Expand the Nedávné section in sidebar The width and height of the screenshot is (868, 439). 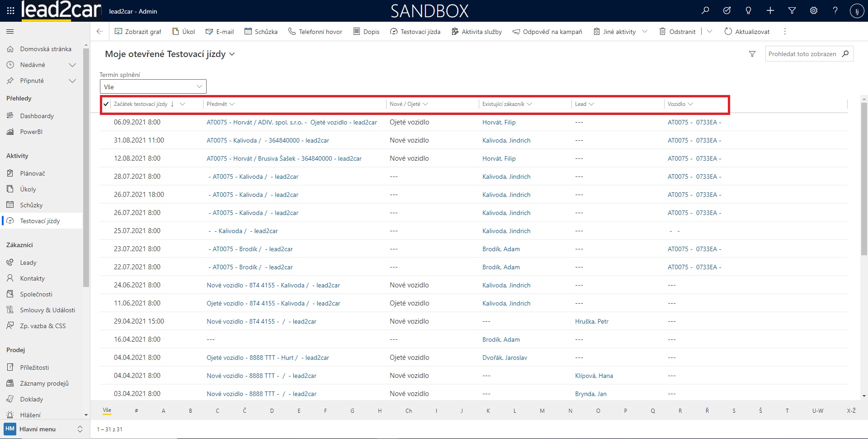pos(72,65)
